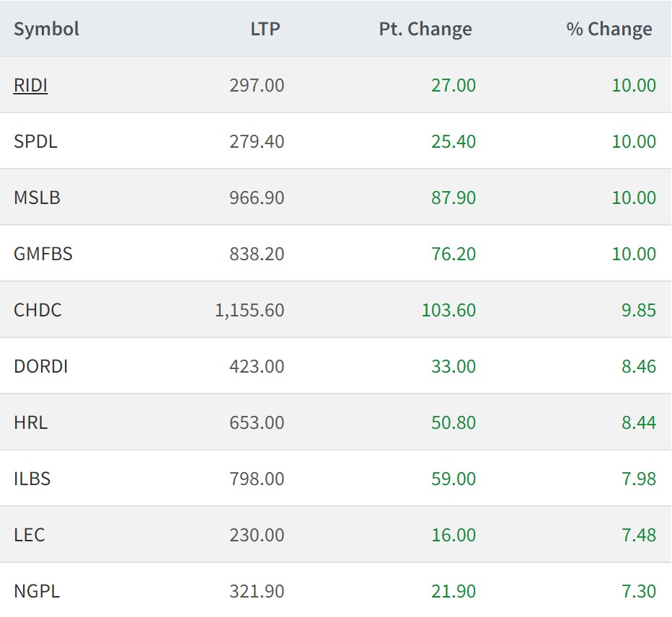This screenshot has height=617, width=672.
Task: Open the HRL symbol link
Action: [30, 422]
